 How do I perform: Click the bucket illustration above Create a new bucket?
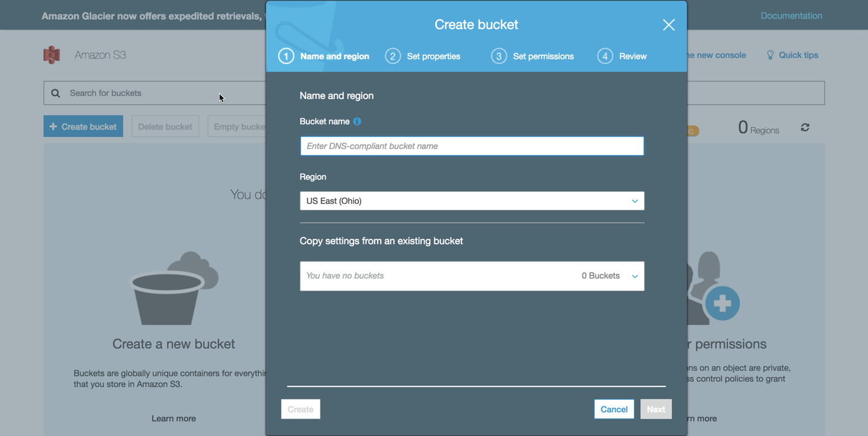pyautogui.click(x=174, y=288)
